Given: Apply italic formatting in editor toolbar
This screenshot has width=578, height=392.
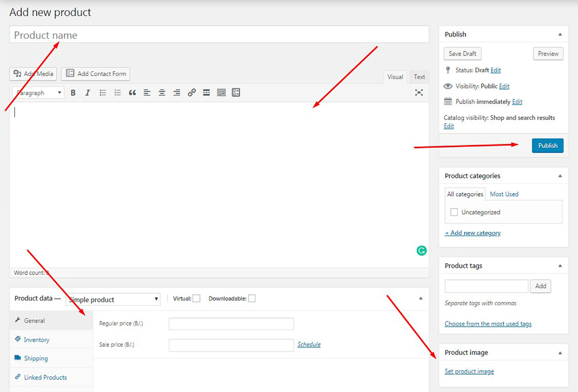Looking at the screenshot, I should 88,93.
